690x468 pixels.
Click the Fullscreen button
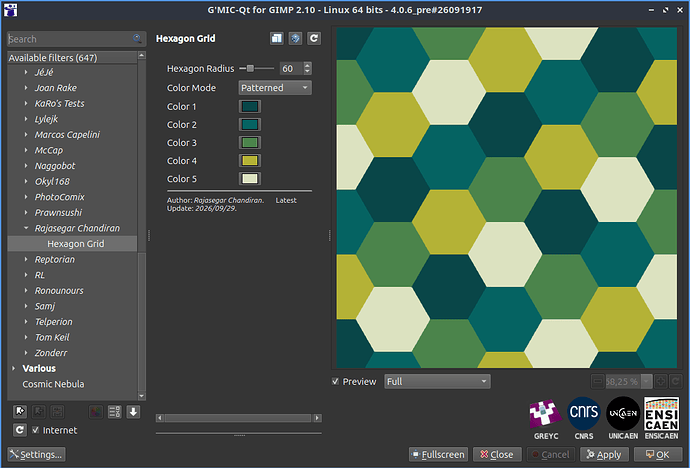tap(438, 454)
